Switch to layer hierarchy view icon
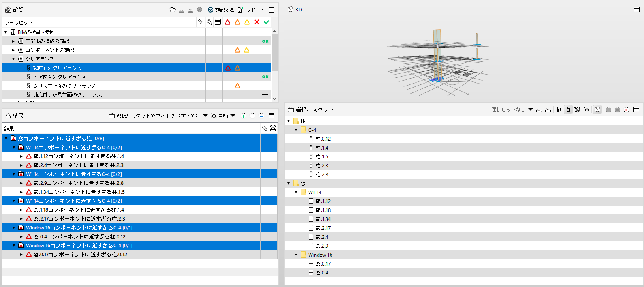 pyautogui.click(x=577, y=109)
